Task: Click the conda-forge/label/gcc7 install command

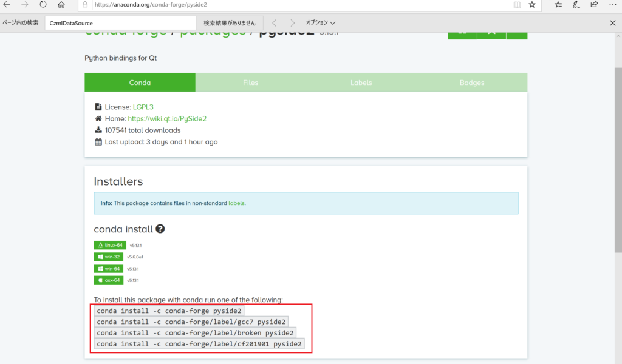Action: (x=191, y=322)
